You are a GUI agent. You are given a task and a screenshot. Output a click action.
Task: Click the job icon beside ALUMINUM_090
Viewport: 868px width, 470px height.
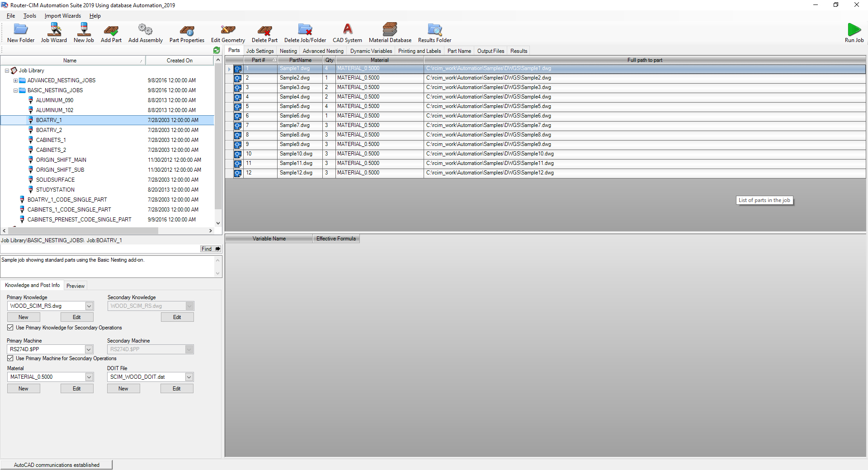pos(31,100)
